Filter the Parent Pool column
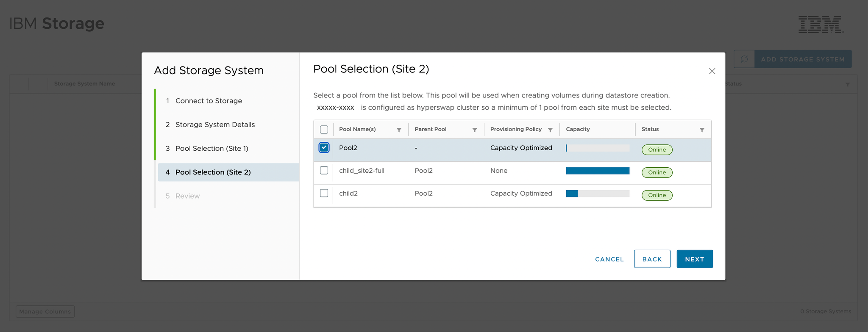Image resolution: width=868 pixels, height=332 pixels. [x=475, y=130]
